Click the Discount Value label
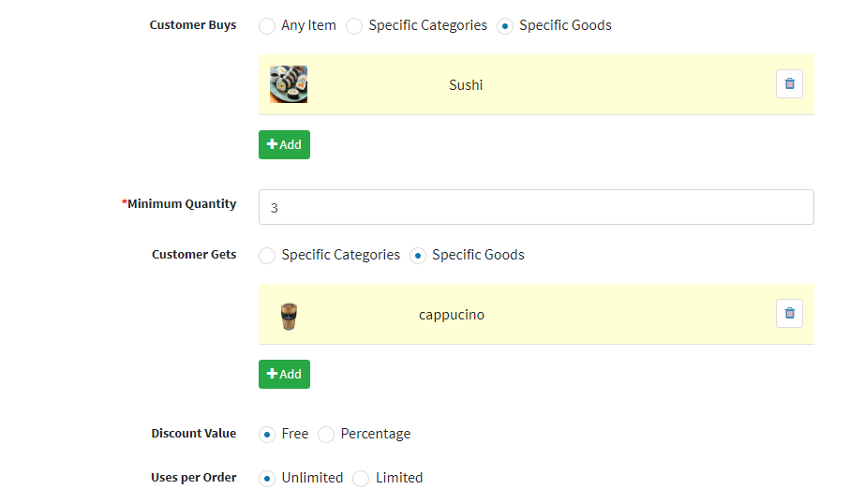Image resolution: width=849 pixels, height=504 pixels. 194,433
